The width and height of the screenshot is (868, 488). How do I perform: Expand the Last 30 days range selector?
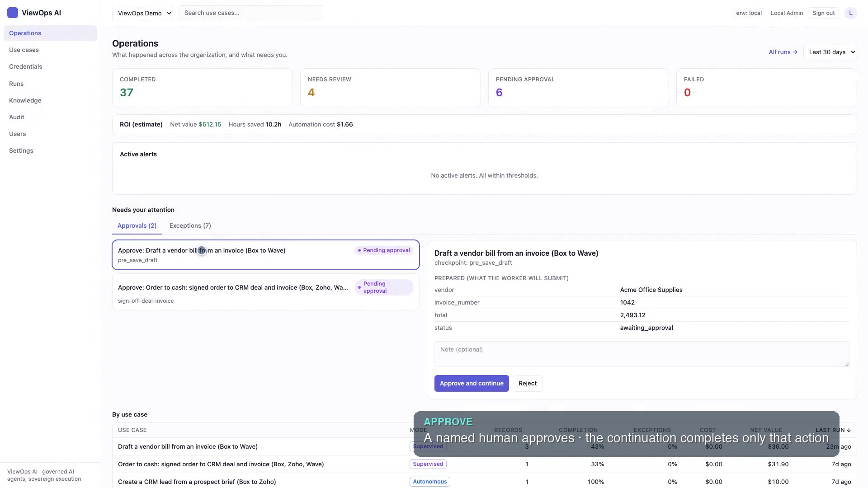[x=830, y=52]
